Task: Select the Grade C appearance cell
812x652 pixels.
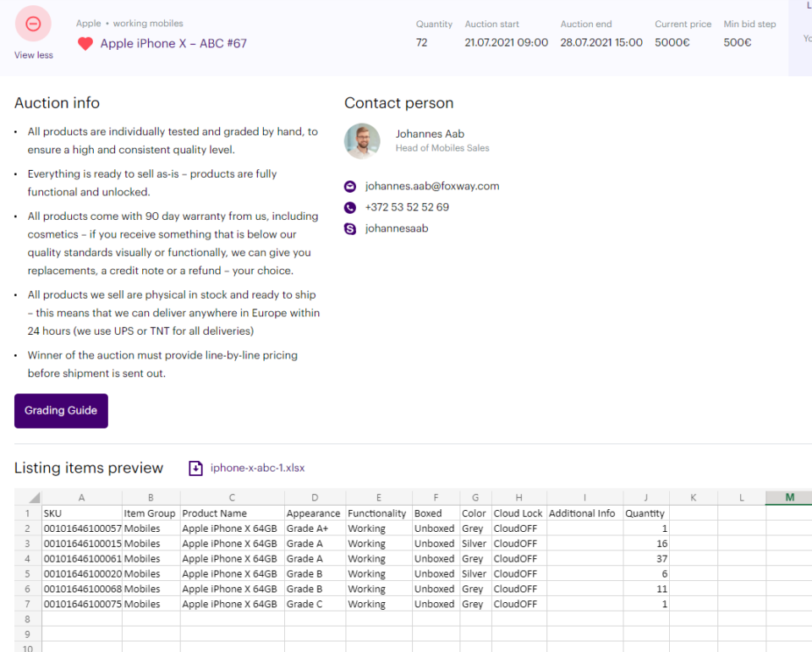Action: coord(315,604)
